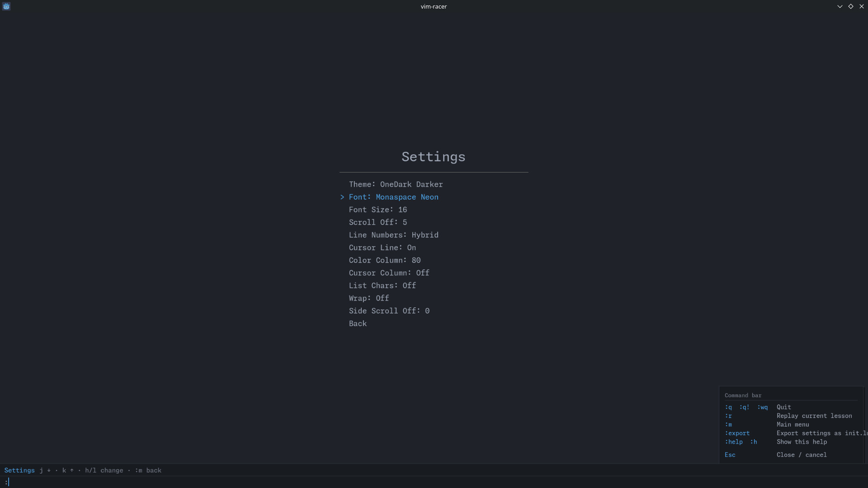
Task: Click the 'h/l change' hint in status bar
Action: coord(104,470)
